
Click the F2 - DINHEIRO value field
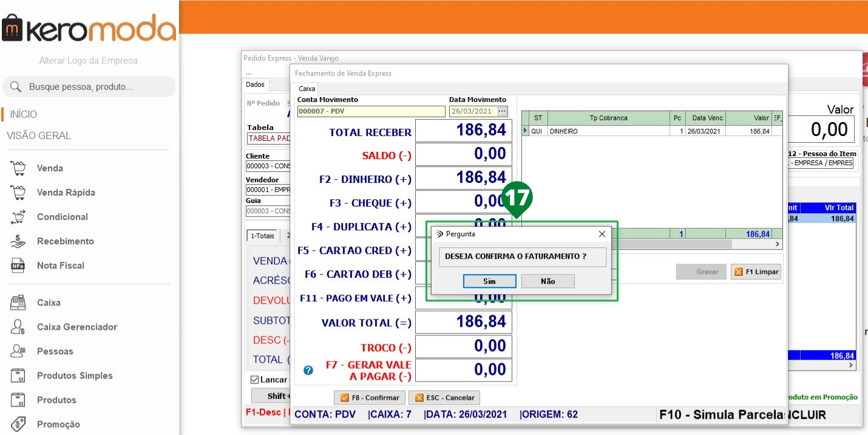(x=464, y=177)
